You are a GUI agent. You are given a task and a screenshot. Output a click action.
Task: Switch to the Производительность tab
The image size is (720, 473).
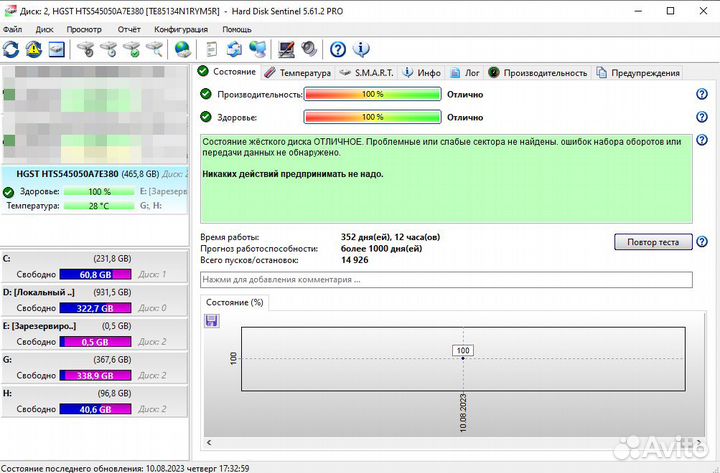coord(538,73)
